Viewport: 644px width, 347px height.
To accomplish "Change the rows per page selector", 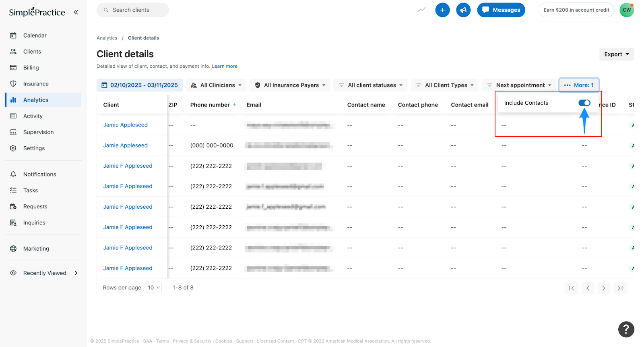I will [x=154, y=287].
